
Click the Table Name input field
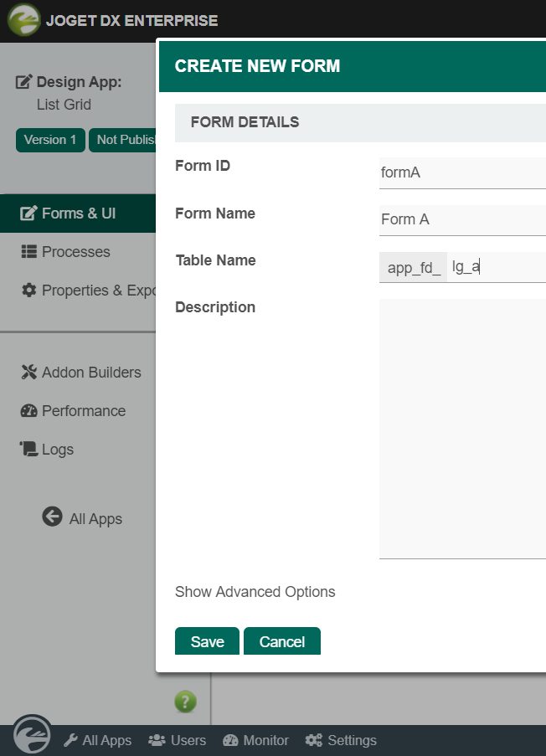pyautogui.click(x=497, y=267)
